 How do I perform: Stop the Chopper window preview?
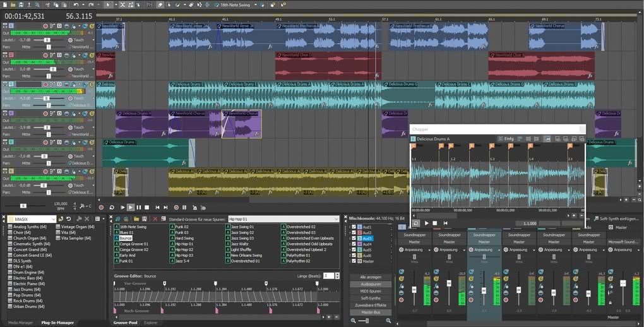click(435, 223)
